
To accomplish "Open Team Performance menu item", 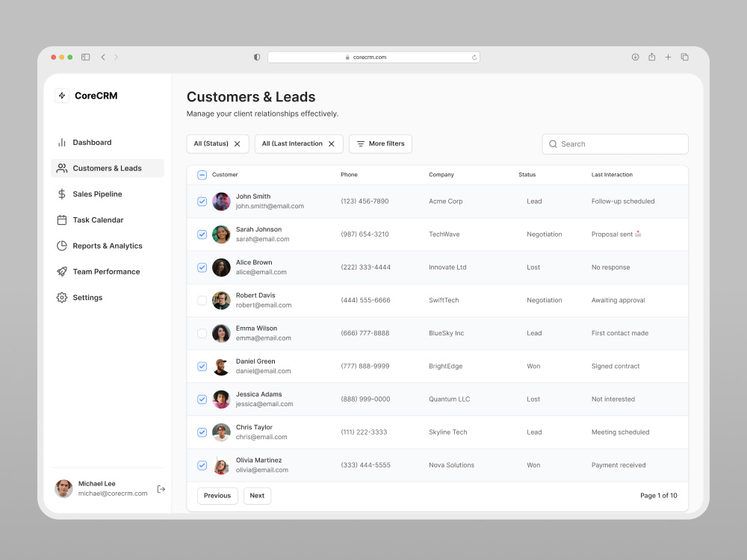I will (107, 272).
